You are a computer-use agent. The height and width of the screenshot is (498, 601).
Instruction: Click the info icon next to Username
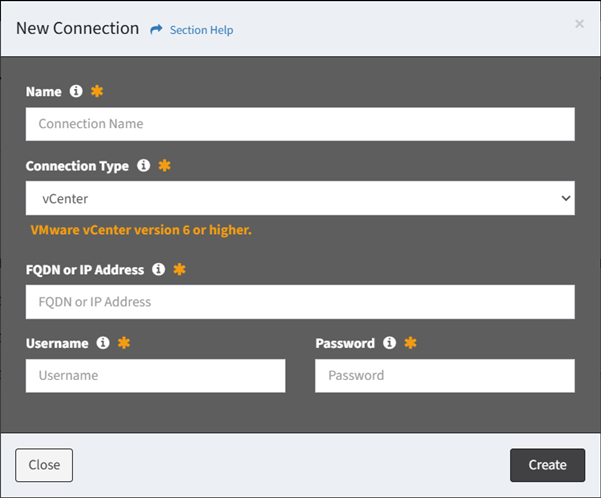point(102,343)
